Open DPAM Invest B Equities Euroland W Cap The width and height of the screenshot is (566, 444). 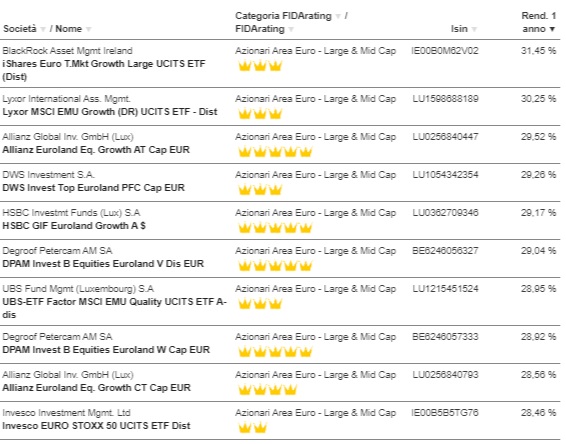tap(106, 350)
